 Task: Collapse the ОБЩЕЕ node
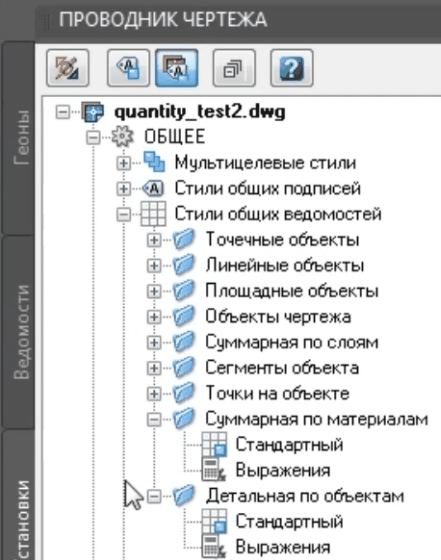pyautogui.click(x=93, y=138)
